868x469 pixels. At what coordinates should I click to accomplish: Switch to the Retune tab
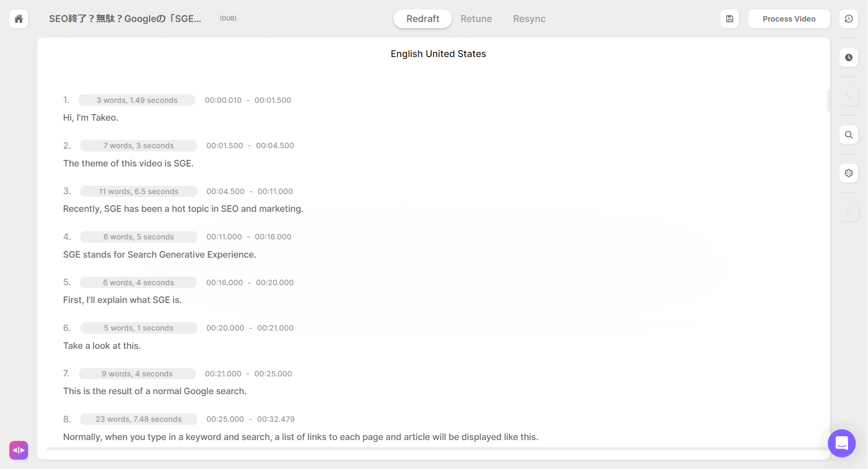pyautogui.click(x=476, y=19)
